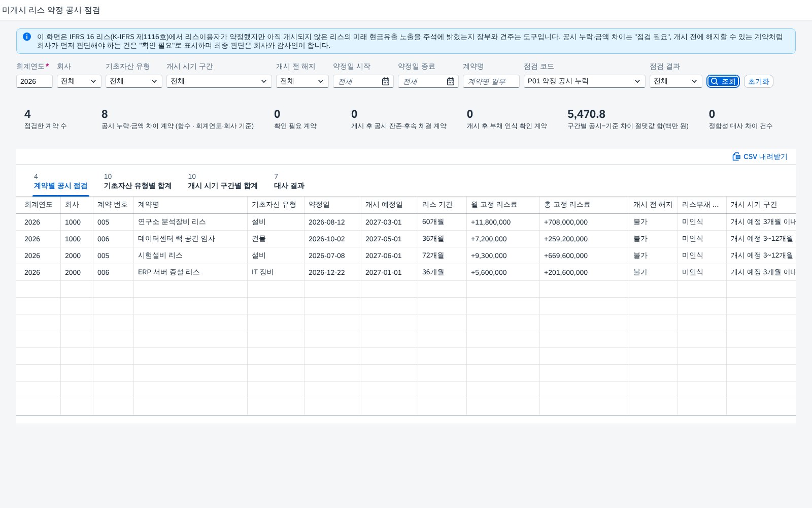
Task: Click the 총 고정 리스료 column header
Action: pos(584,205)
